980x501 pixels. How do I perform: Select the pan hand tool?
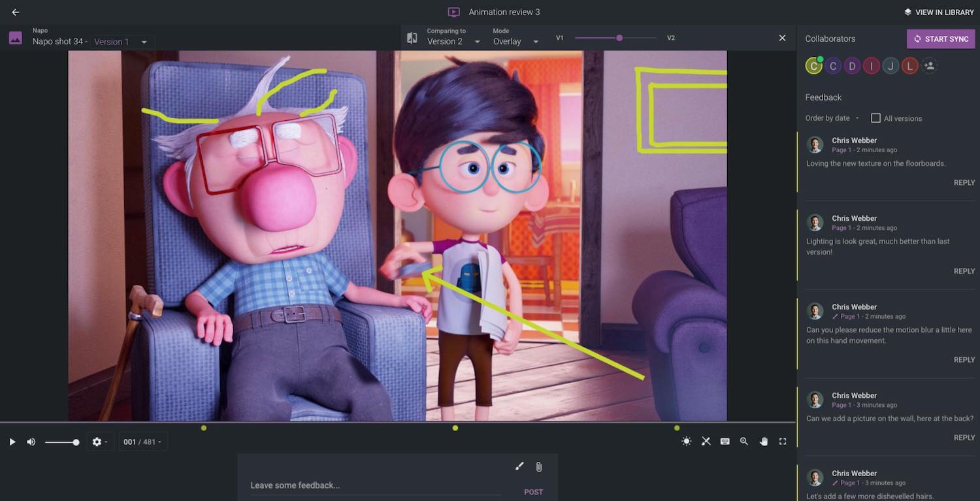click(x=763, y=442)
